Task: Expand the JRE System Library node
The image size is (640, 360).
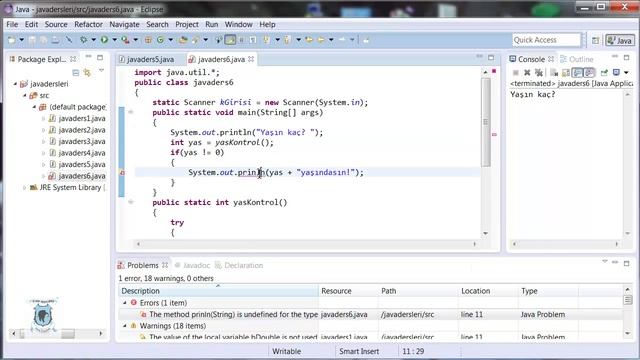Action: click(x=24, y=187)
